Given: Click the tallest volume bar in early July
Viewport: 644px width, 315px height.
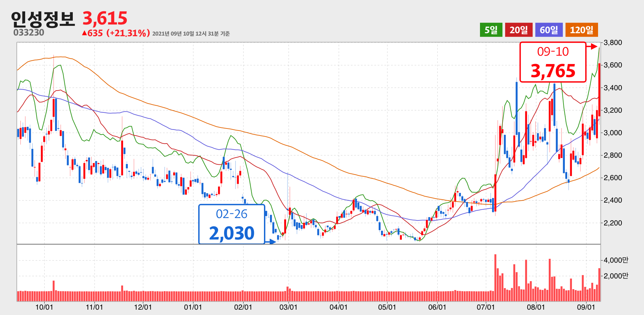Looking at the screenshot, I should point(495,278).
